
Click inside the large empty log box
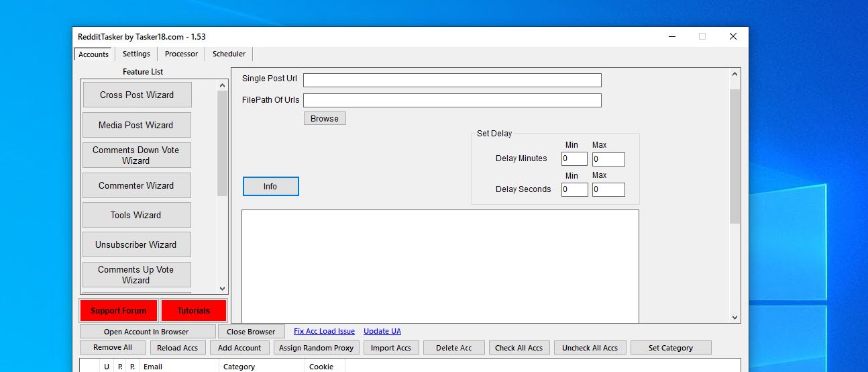(x=440, y=266)
